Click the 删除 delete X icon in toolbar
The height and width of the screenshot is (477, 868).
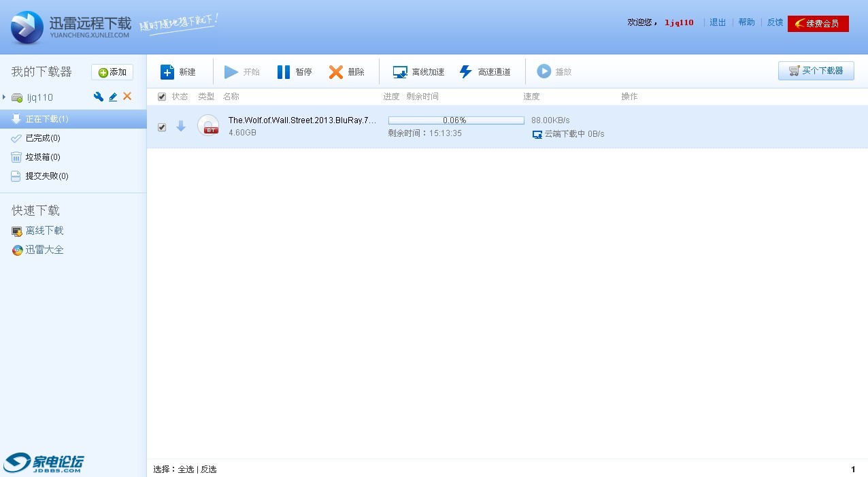tap(336, 71)
